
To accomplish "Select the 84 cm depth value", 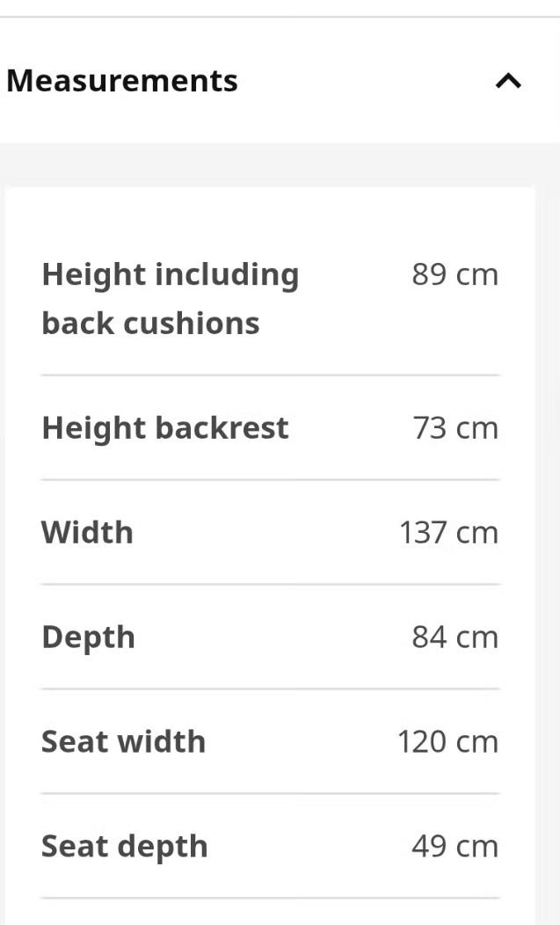I will [x=455, y=637].
